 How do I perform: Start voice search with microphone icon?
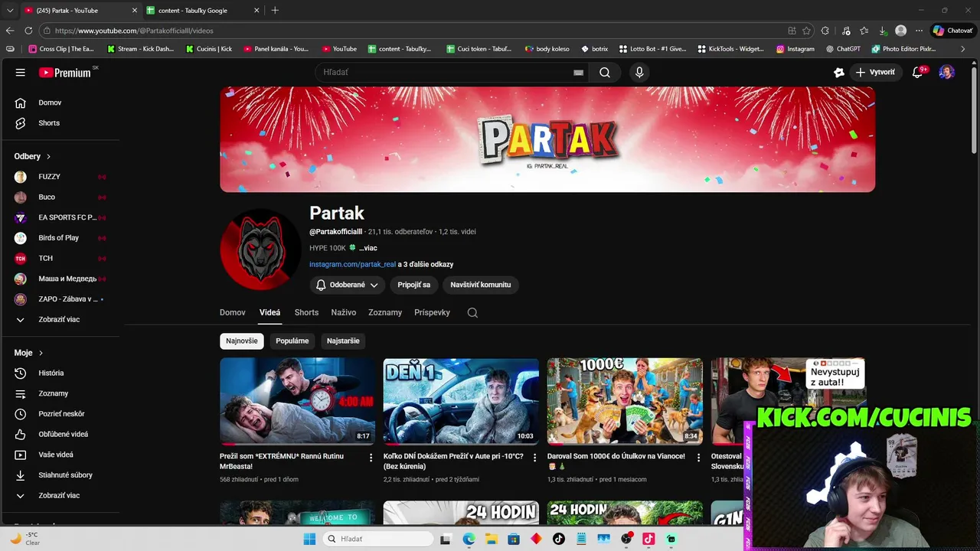639,73
